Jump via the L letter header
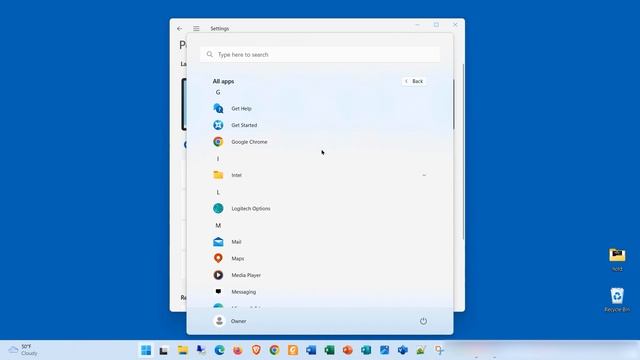640x360 pixels. (218, 192)
